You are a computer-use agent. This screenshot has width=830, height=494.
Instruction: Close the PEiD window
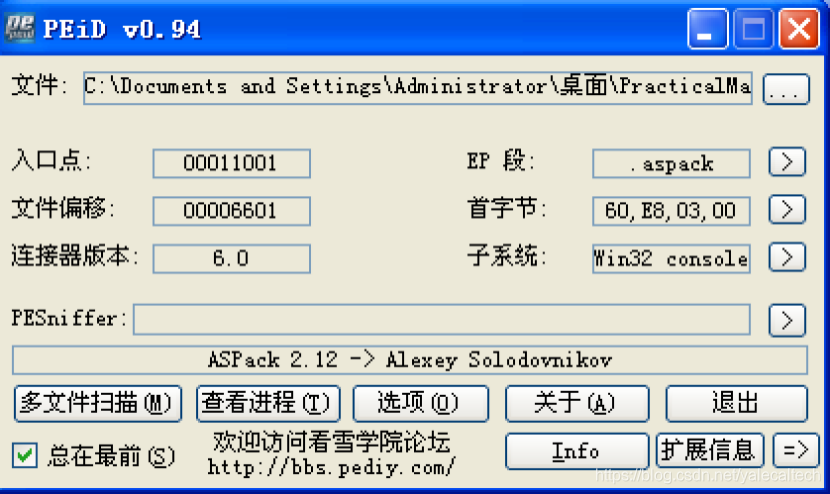799,29
